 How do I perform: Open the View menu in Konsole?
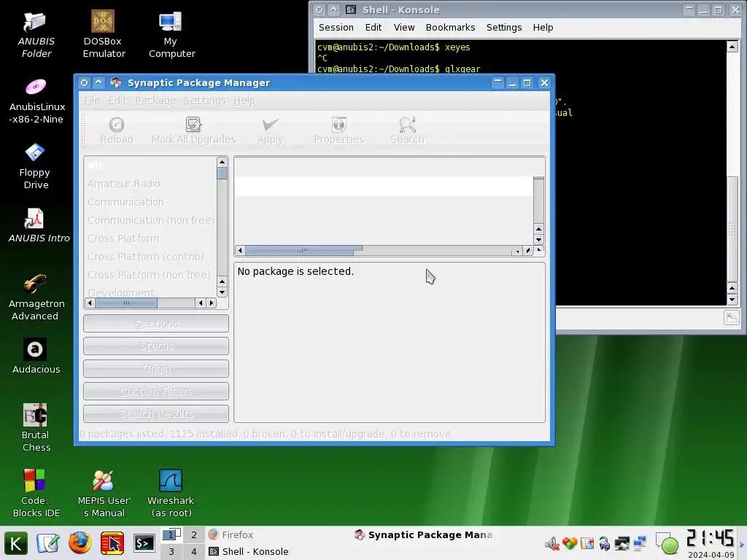tap(404, 28)
